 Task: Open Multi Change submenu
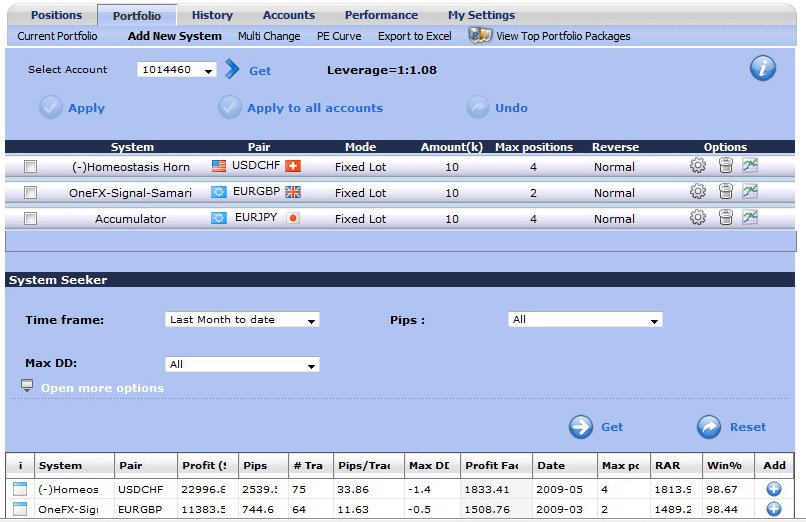coord(269,36)
